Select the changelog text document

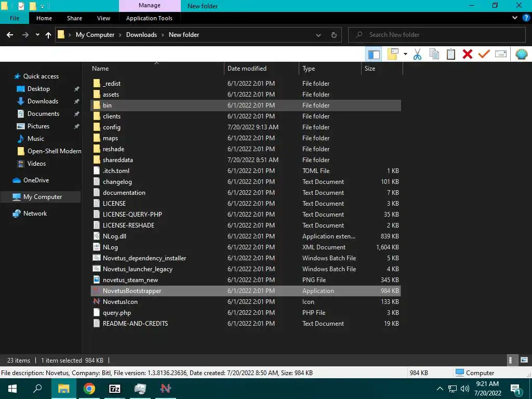tap(246, 181)
